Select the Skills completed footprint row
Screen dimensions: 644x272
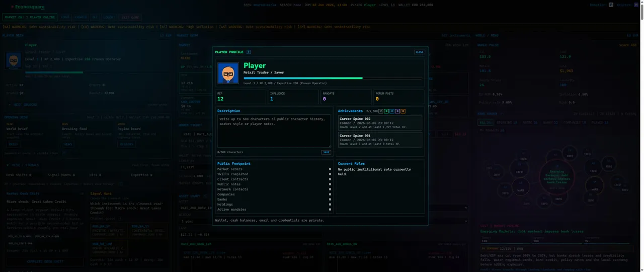pyautogui.click(x=274, y=174)
